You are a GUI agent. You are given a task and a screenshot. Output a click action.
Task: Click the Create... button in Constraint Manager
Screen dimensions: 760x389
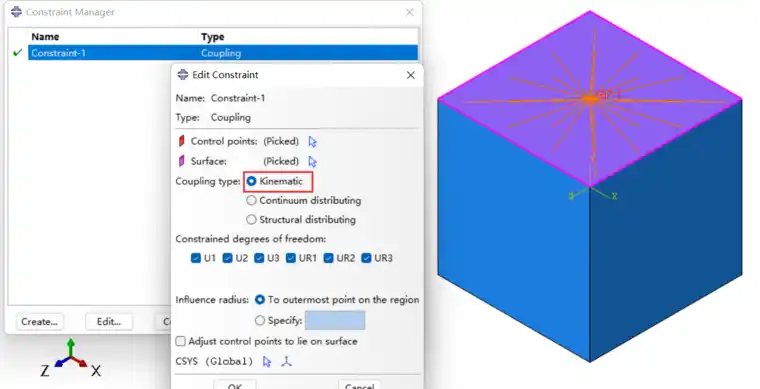tap(39, 322)
